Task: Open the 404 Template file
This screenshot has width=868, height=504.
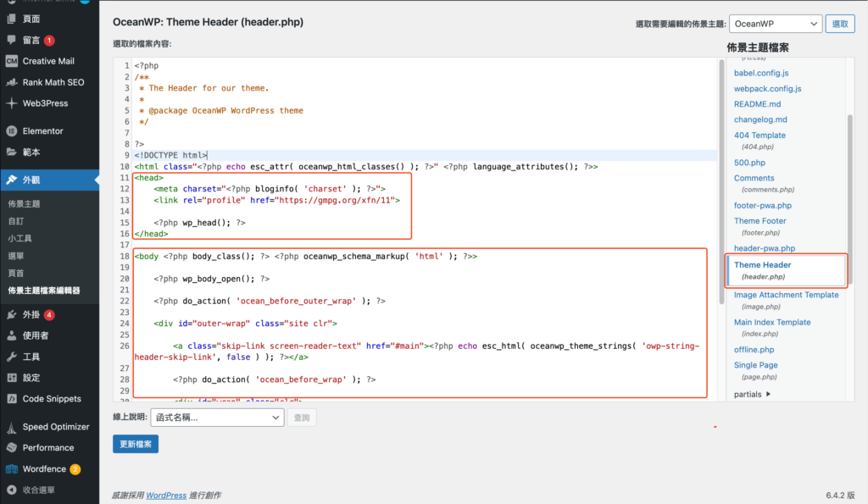Action: 759,135
